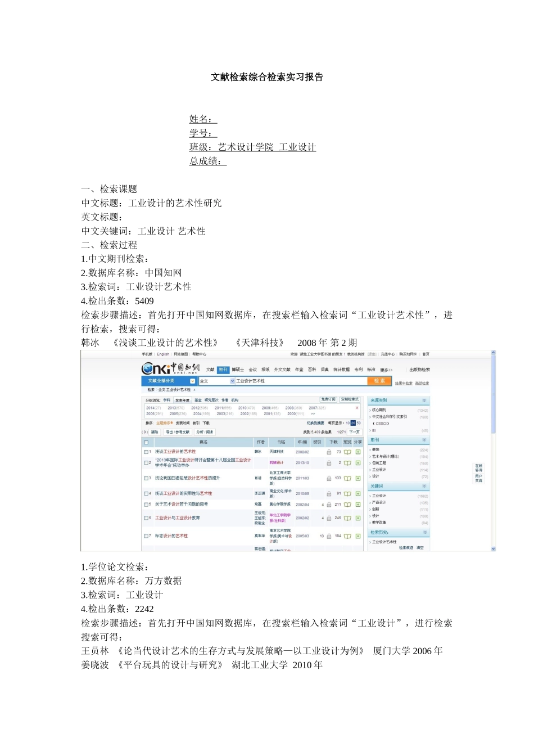Screen dimensions: 534x756
Task: Check the box for result 7 标志设计的艺术性
Action: (146, 536)
